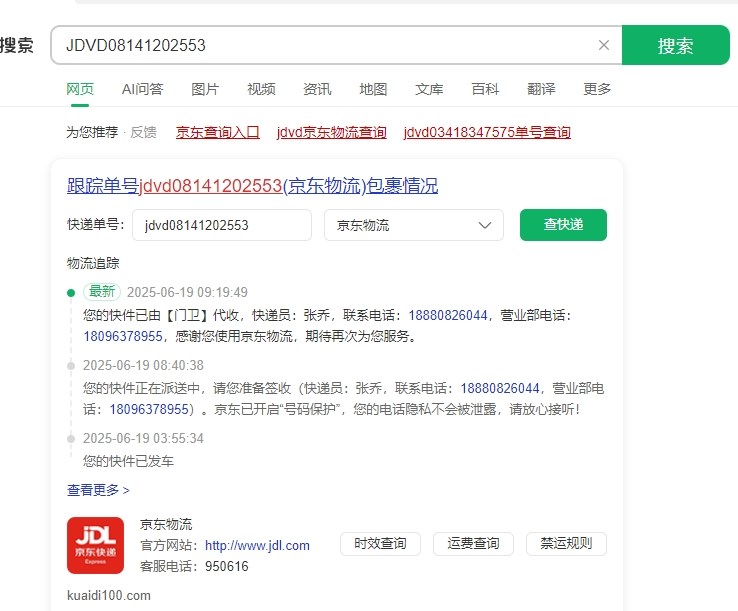Click the 最新 latest status badge
The height and width of the screenshot is (611, 738).
(x=102, y=292)
